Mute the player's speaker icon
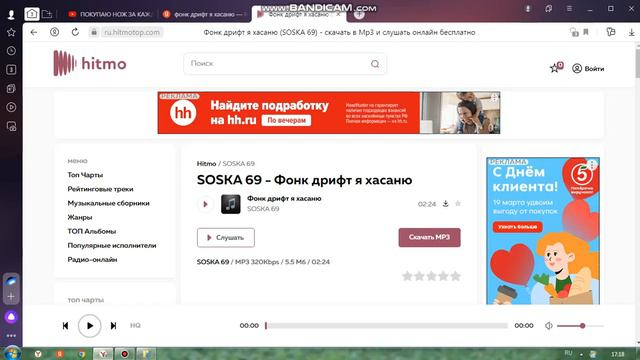The height and width of the screenshot is (360, 640). tap(549, 325)
